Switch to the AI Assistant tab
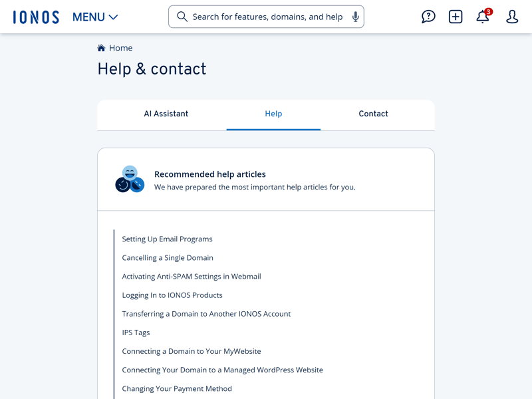532x399 pixels. click(166, 114)
